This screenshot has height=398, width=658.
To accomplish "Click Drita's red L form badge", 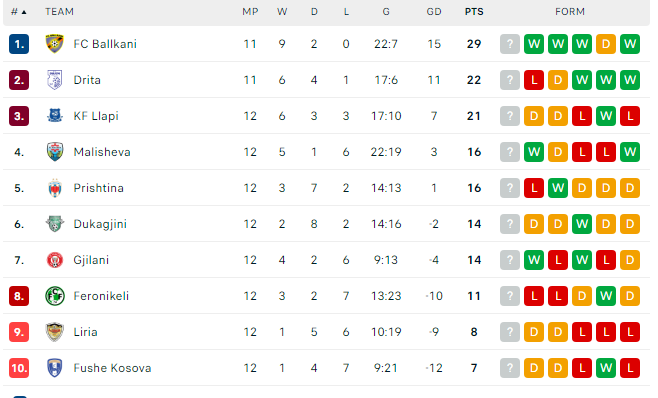I will (x=534, y=80).
